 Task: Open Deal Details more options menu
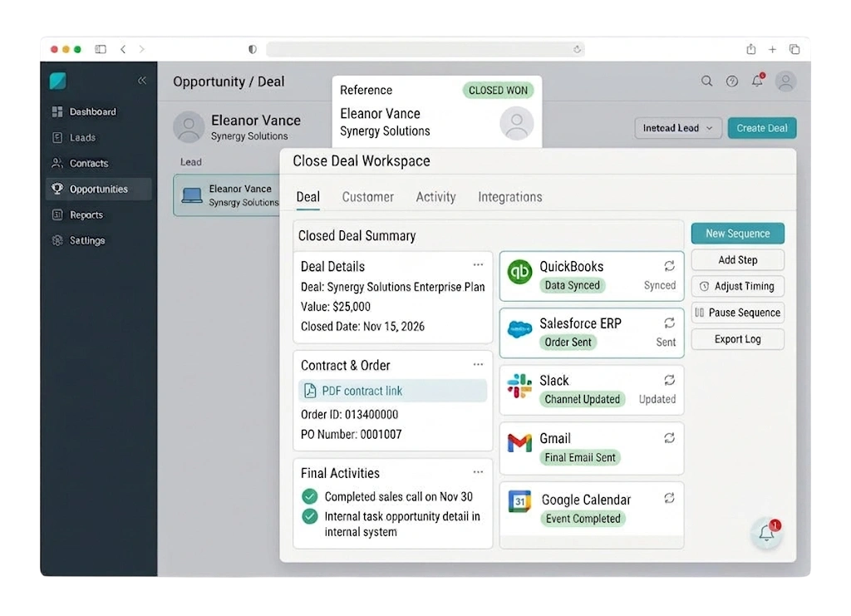tap(478, 265)
